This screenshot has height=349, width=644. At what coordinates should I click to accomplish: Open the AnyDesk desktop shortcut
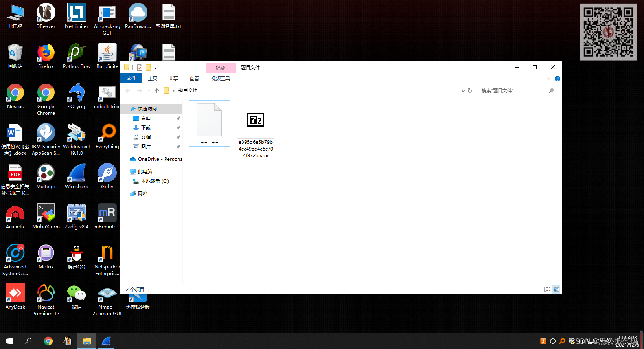(15, 297)
